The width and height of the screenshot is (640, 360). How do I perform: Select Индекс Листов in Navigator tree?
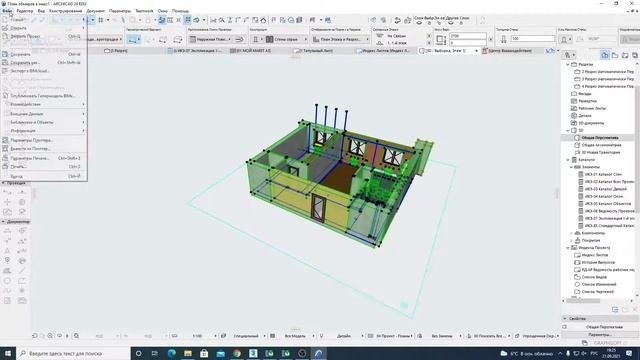click(595, 255)
